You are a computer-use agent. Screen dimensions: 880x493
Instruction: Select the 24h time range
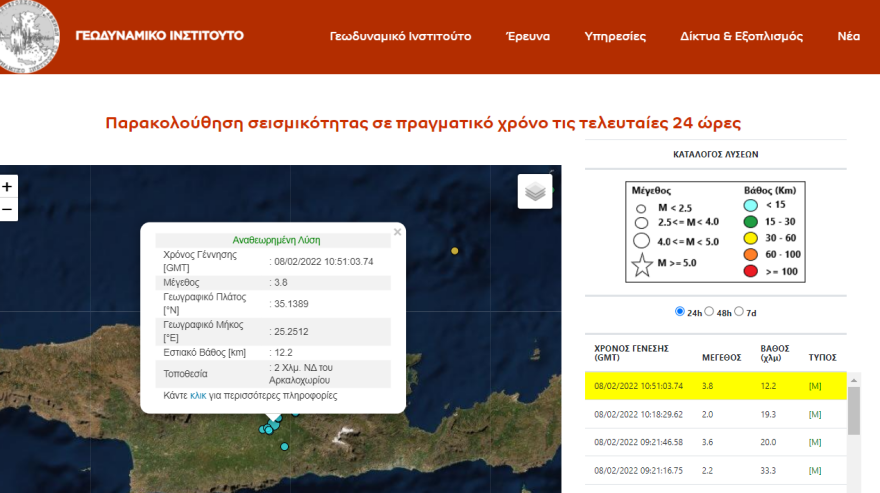[680, 311]
